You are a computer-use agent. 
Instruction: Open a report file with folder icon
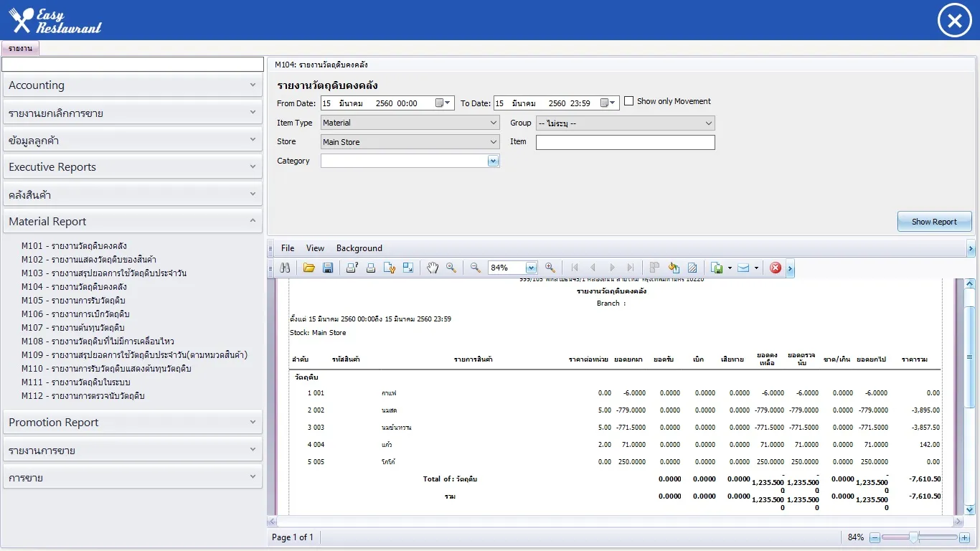coord(309,268)
